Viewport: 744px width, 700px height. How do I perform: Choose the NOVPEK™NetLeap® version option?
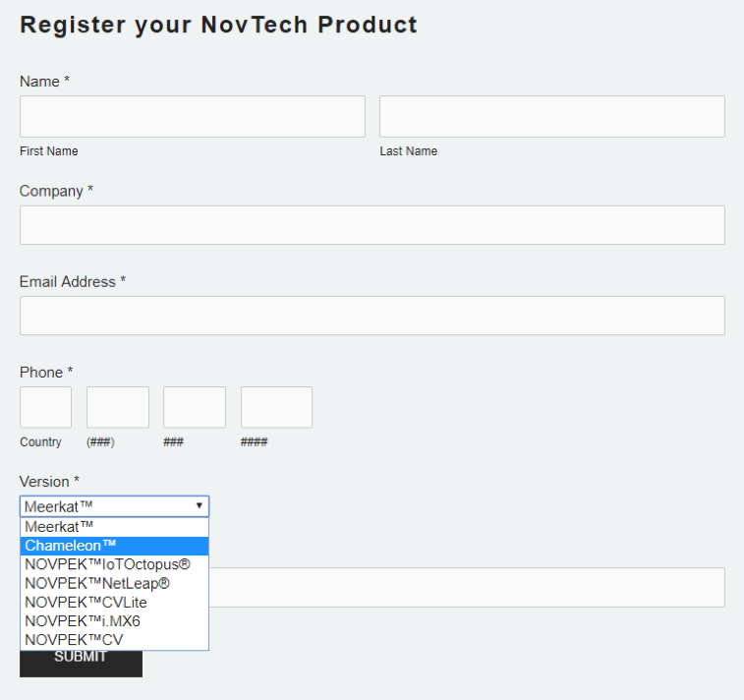[x=114, y=583]
